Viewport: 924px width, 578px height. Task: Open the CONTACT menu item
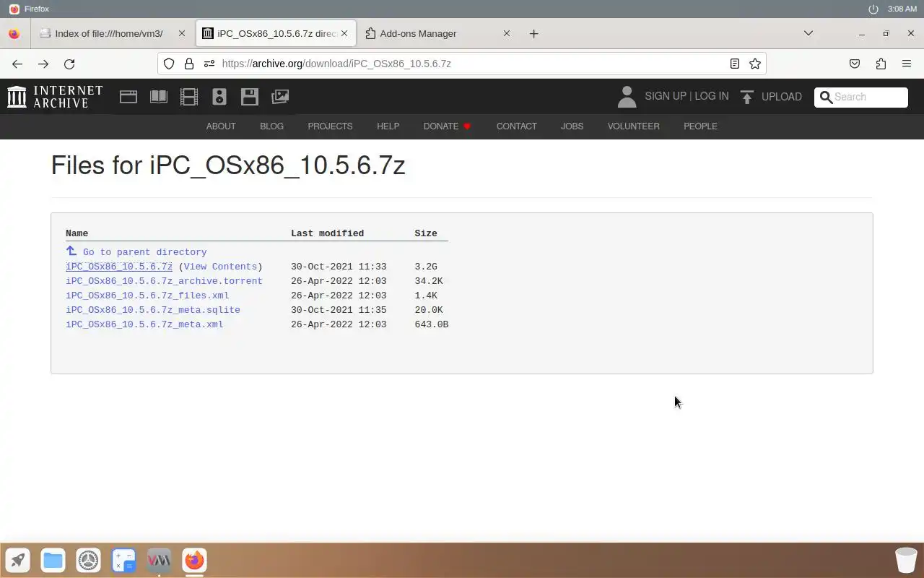pos(517,126)
